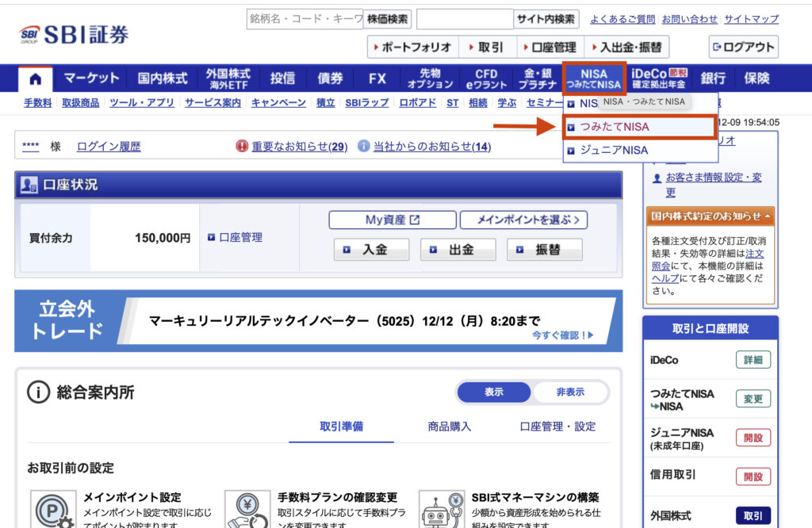The width and height of the screenshot is (812, 528).
Task: Open the My資産 button
Action: pos(393,220)
